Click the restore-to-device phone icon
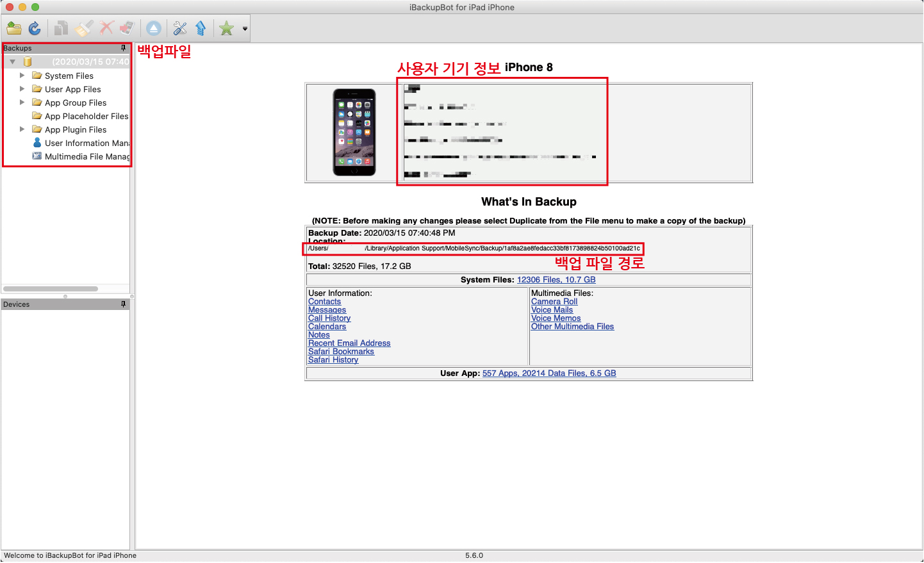The width and height of the screenshot is (924, 563). coord(127,28)
